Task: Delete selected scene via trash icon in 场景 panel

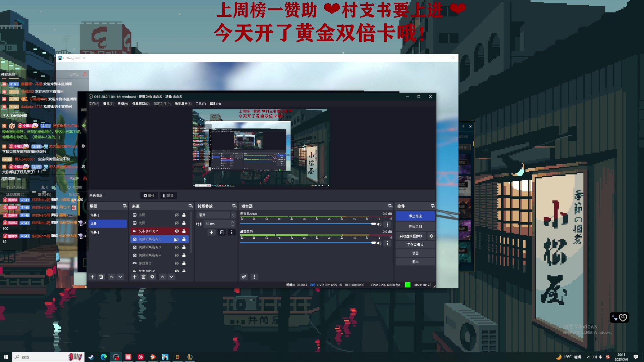Action: [x=101, y=277]
